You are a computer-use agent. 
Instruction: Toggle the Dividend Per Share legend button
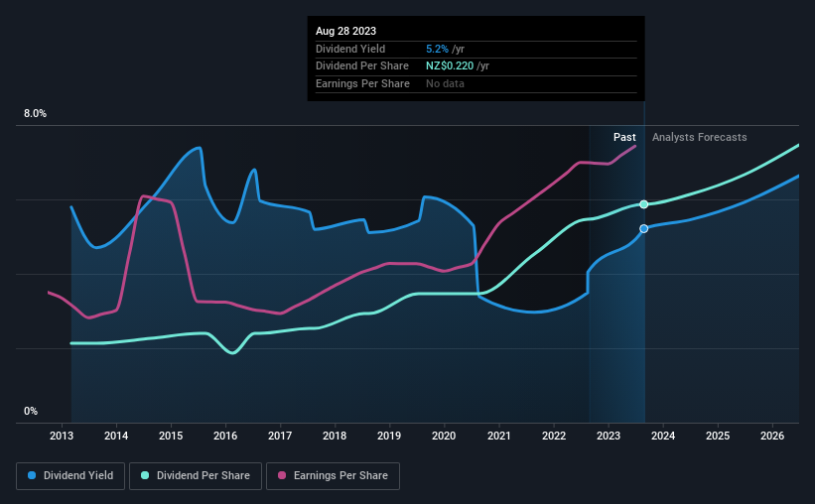pyautogui.click(x=196, y=476)
